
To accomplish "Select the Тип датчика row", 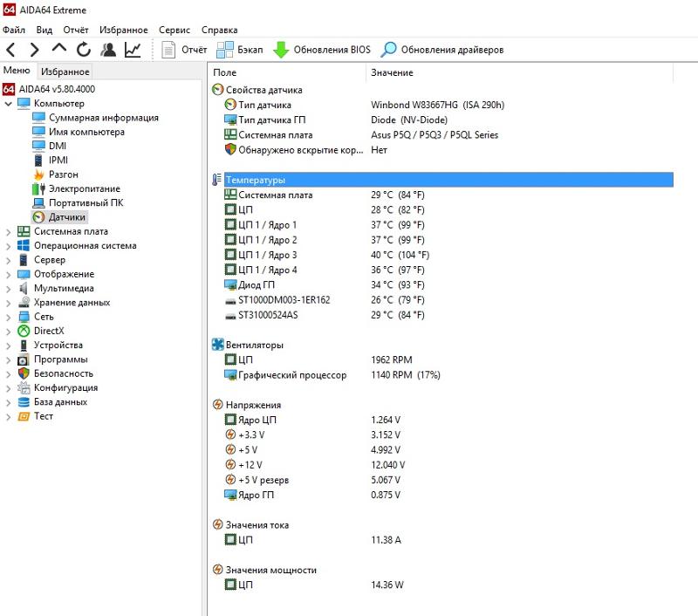I will [x=448, y=105].
